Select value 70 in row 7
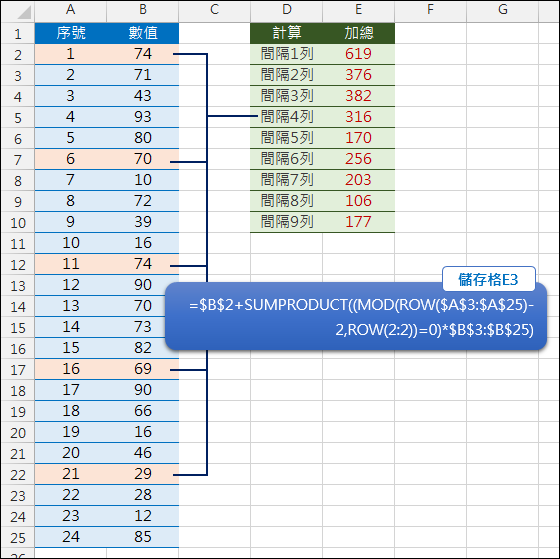This screenshot has width=560, height=559. point(142,159)
